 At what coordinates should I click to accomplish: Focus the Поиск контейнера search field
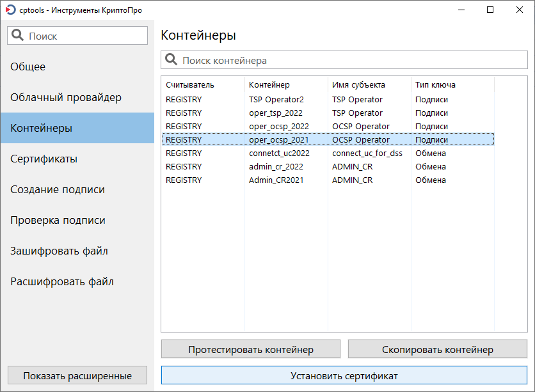pyautogui.click(x=344, y=60)
